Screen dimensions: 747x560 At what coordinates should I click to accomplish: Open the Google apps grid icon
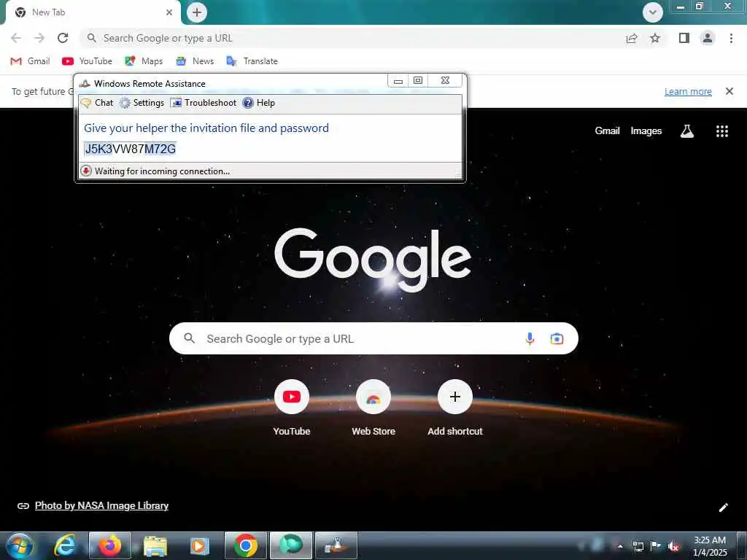[721, 131]
